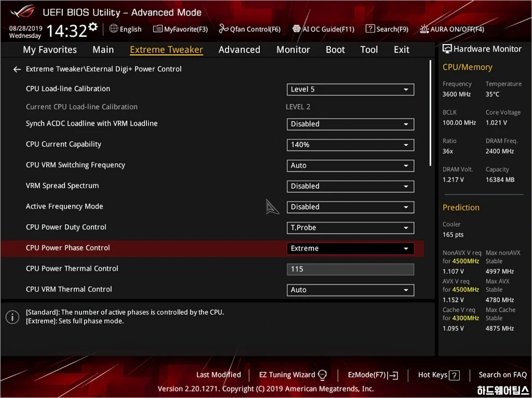Click the settings list vertical scrollbar
The width and height of the screenshot is (532, 398).
pyautogui.click(x=430, y=113)
